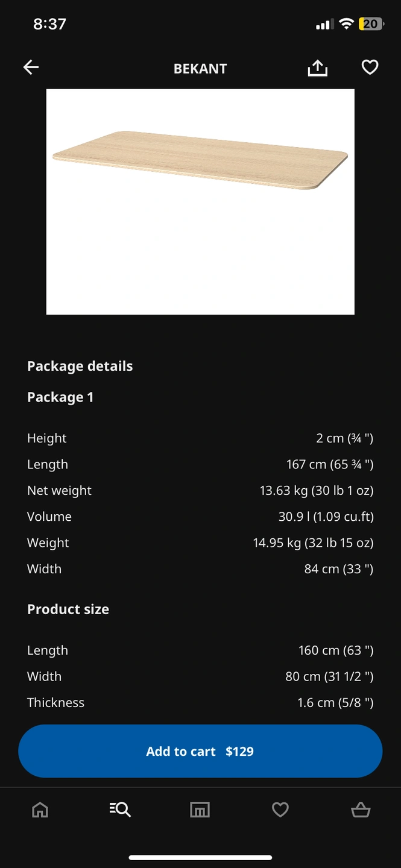Tap the BEKANT tabletop product image
Image resolution: width=401 pixels, height=868 pixels.
pyautogui.click(x=200, y=202)
